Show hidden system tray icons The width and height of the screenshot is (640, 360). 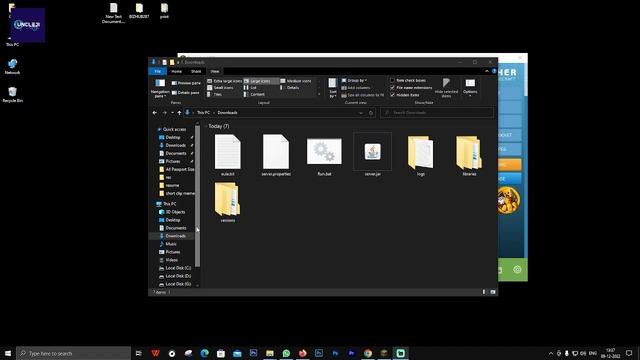coord(551,353)
